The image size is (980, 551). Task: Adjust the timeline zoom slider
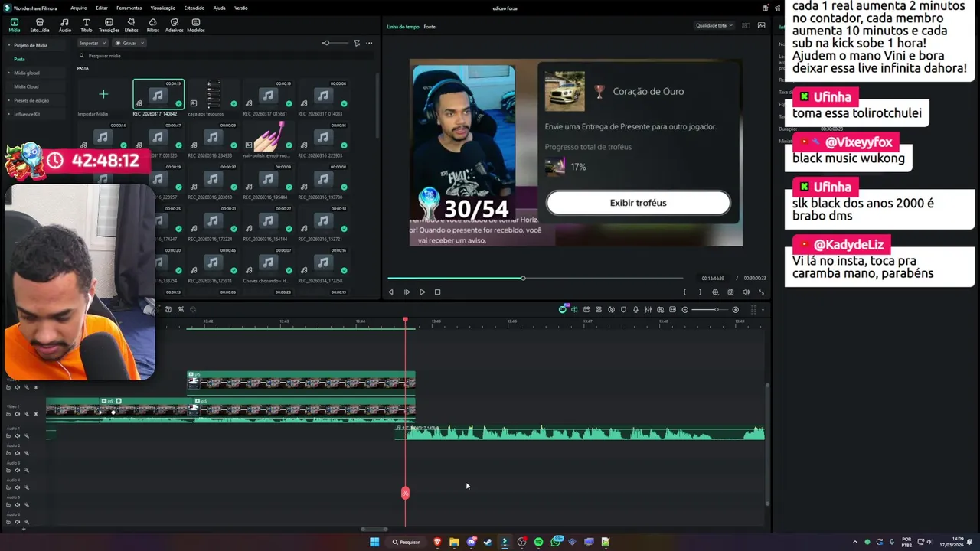pos(717,310)
